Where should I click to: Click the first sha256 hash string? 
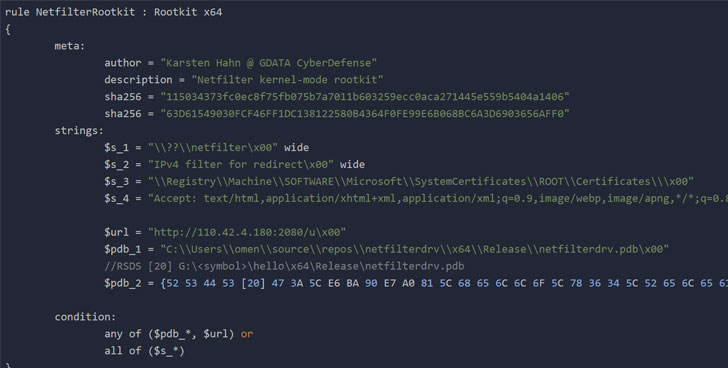pyautogui.click(x=365, y=97)
